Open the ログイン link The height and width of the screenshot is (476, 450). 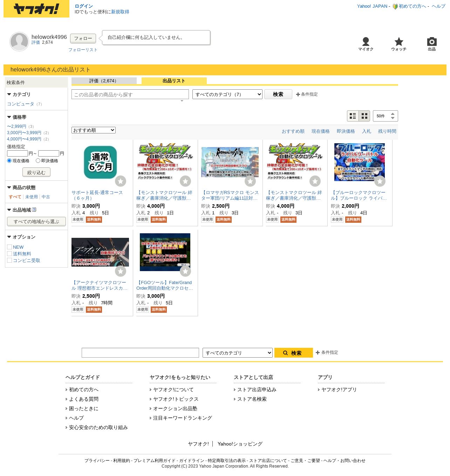pos(84,6)
